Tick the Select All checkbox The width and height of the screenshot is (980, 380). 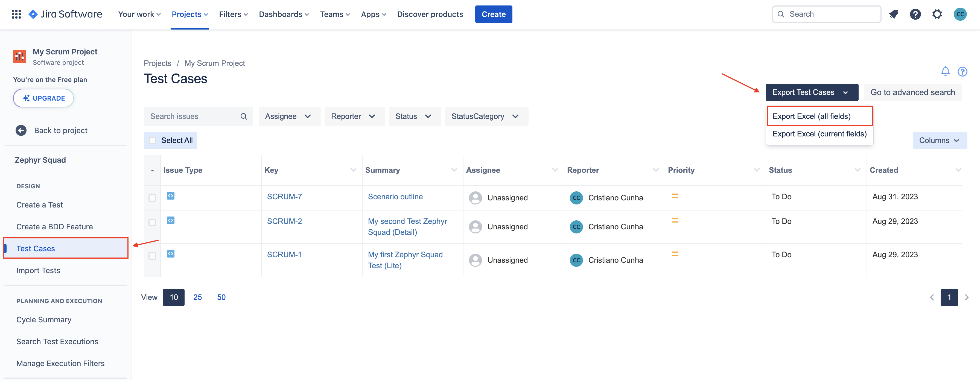pos(153,140)
